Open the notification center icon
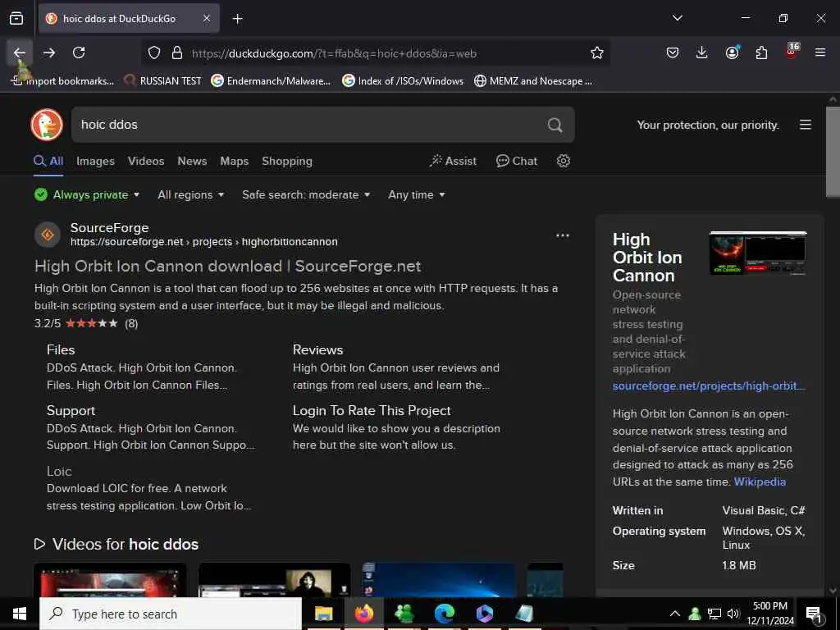840x630 pixels. tap(815, 614)
